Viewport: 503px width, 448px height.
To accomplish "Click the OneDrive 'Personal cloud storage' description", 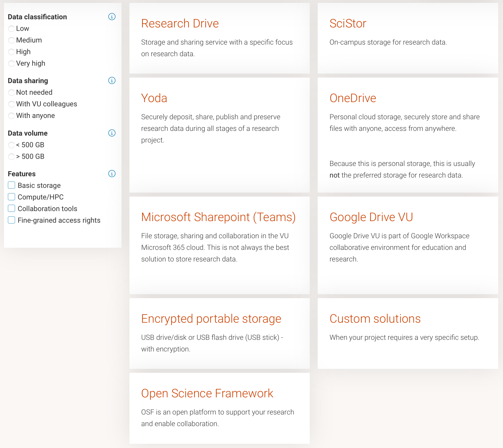I will (404, 123).
